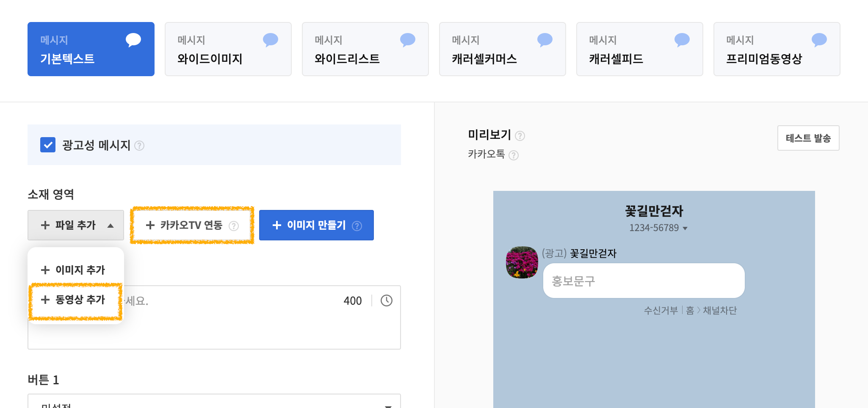Switch to 와이드리스트 message type
Viewport: 868px width, 408px height.
(x=365, y=49)
